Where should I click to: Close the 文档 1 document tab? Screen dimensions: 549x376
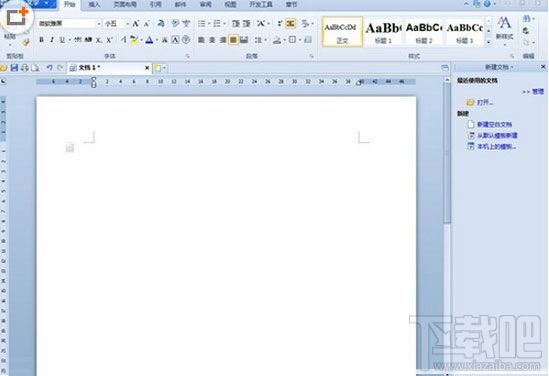pyautogui.click(x=147, y=68)
